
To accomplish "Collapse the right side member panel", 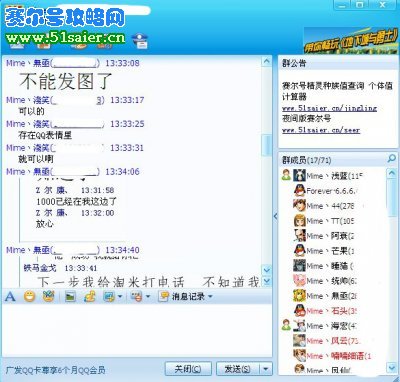I will pyautogui.click(x=275, y=216).
